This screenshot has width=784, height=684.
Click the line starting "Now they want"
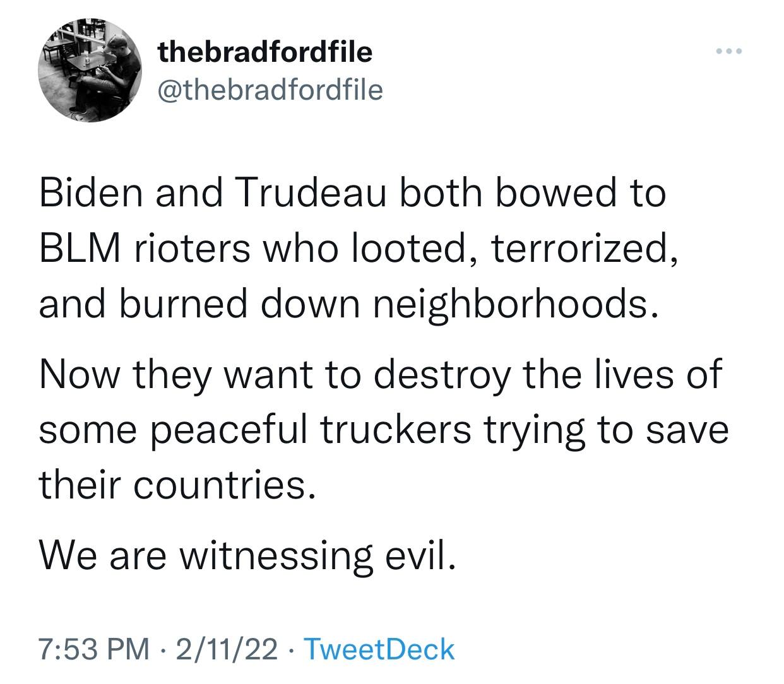(x=379, y=374)
